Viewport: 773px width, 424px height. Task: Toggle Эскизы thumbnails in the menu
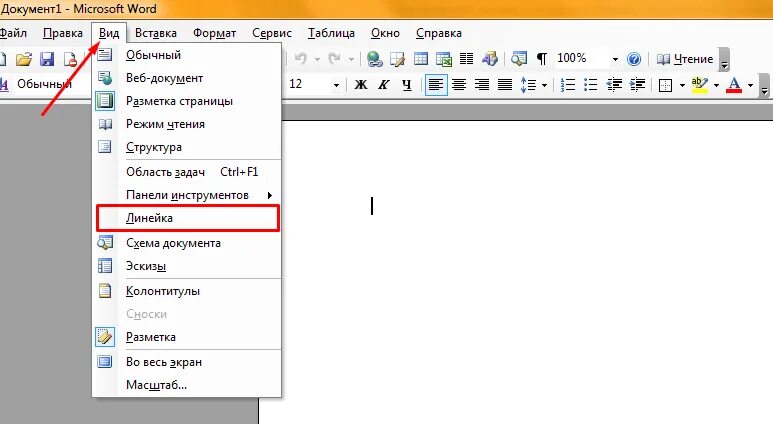coord(188,266)
